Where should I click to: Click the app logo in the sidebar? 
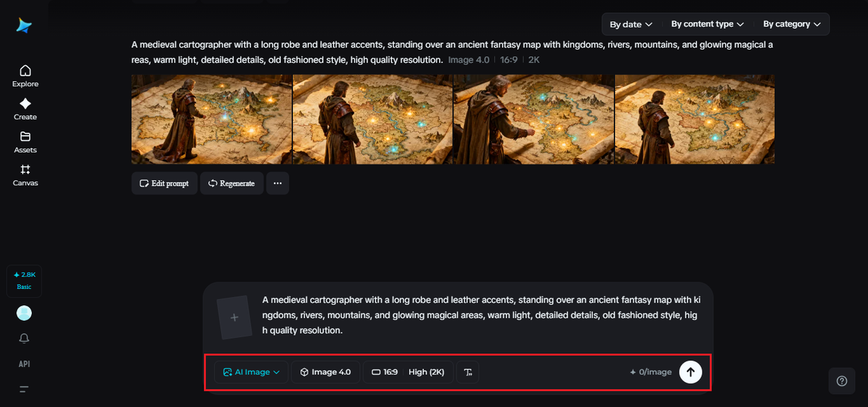(x=24, y=26)
